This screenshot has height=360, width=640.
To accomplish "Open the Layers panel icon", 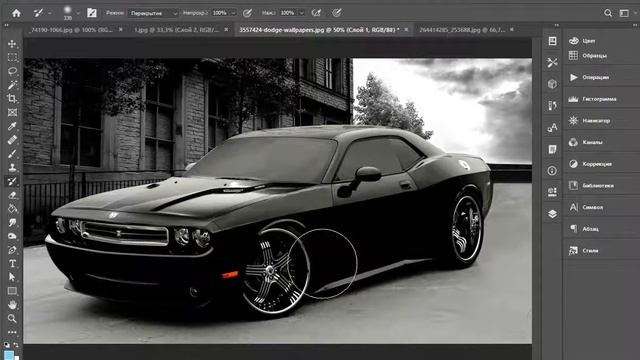I will coord(552,214).
